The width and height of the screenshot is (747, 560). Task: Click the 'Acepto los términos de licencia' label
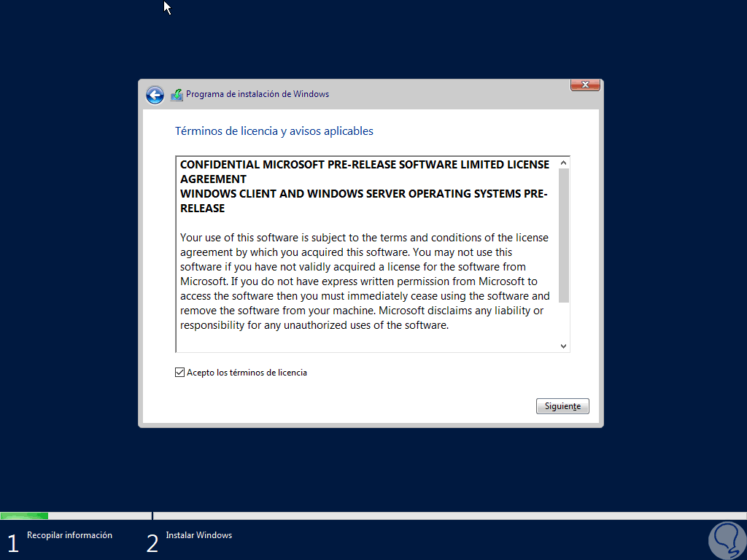click(247, 373)
